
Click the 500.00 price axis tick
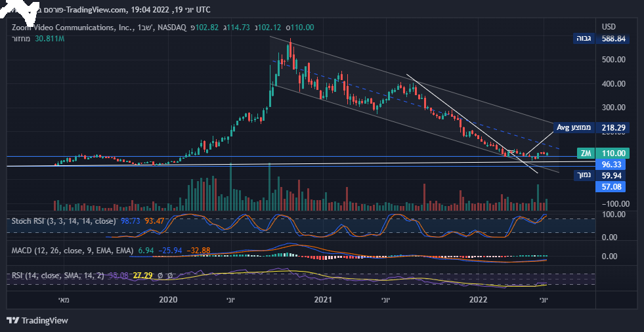[x=614, y=60]
